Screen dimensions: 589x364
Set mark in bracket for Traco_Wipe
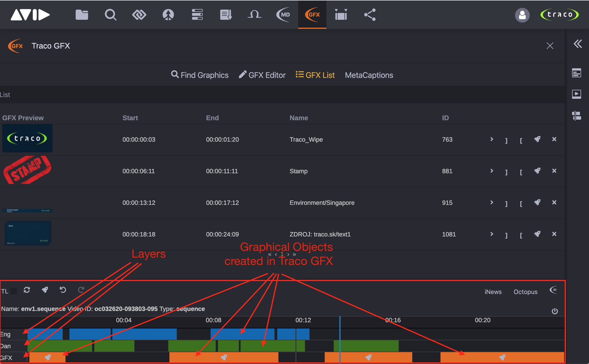click(521, 140)
